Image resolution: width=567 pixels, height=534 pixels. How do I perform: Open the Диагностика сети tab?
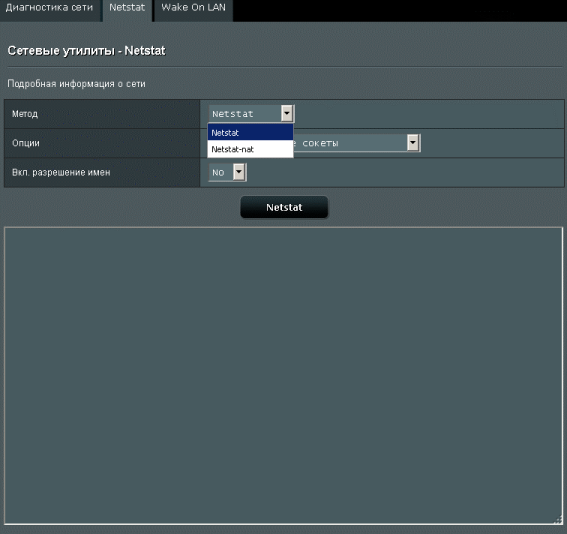50,8
